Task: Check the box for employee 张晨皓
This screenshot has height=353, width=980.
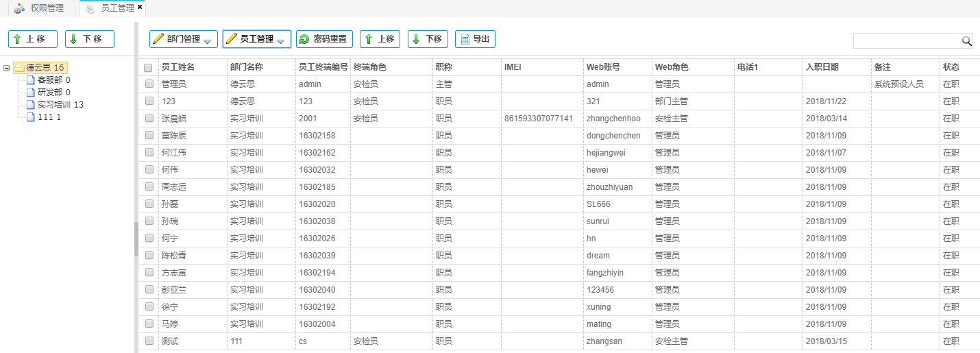Action: pyautogui.click(x=148, y=119)
